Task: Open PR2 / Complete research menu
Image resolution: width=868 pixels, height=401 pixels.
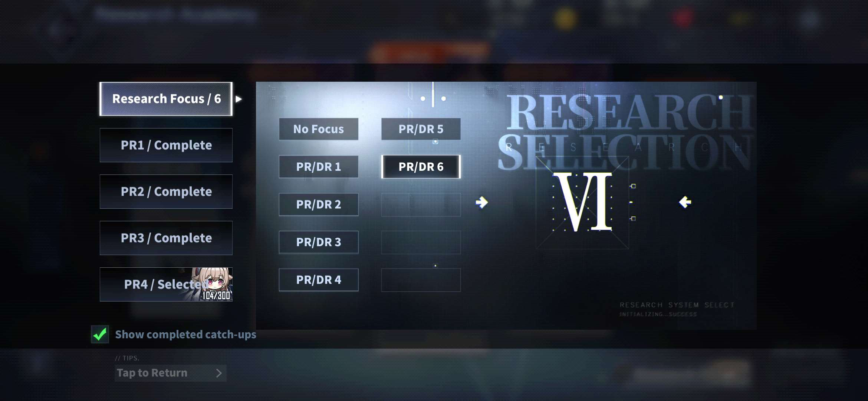Action: point(165,191)
